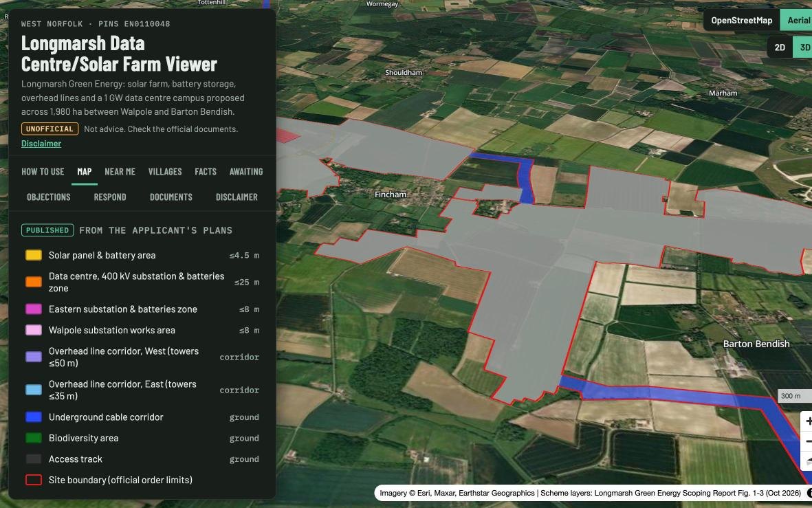
Task: Click the UNOFFICIAL badge
Action: (50, 129)
